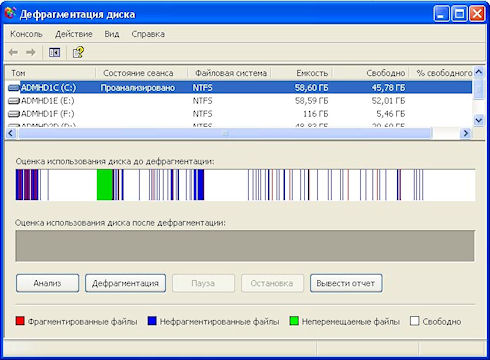Viewport: 490px width, 360px height.
Task: Click the Анализ button
Action: click(x=47, y=283)
